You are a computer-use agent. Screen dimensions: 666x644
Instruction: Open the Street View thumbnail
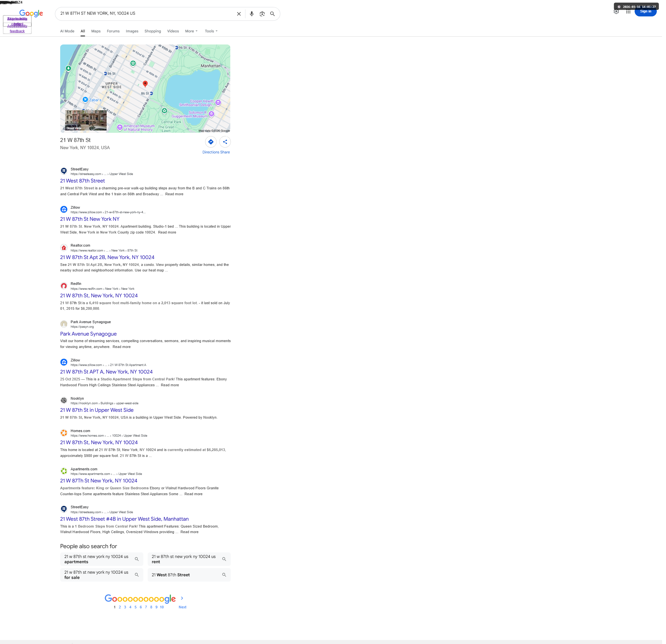pyautogui.click(x=86, y=121)
